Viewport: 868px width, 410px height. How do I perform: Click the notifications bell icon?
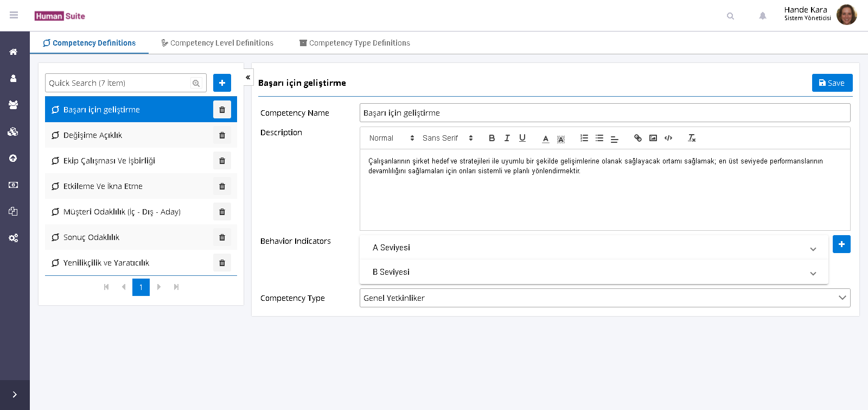tap(762, 16)
